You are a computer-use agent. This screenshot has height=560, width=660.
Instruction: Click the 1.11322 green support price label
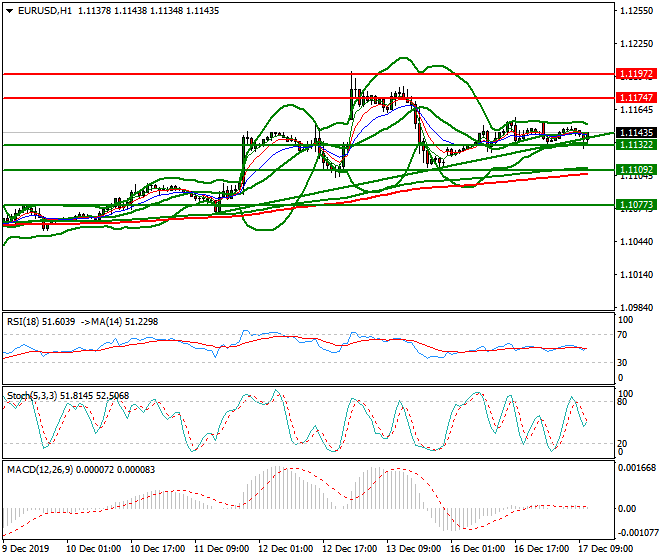pyautogui.click(x=636, y=145)
